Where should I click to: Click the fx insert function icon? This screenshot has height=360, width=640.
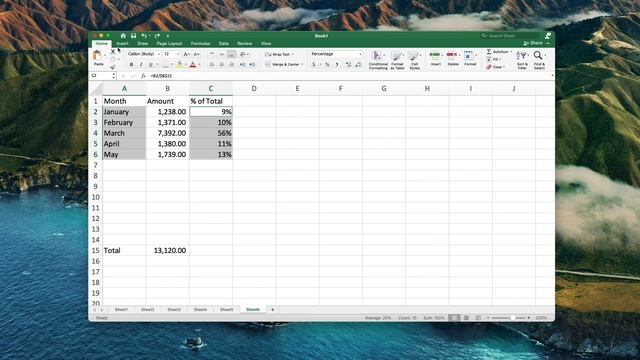(x=143, y=76)
